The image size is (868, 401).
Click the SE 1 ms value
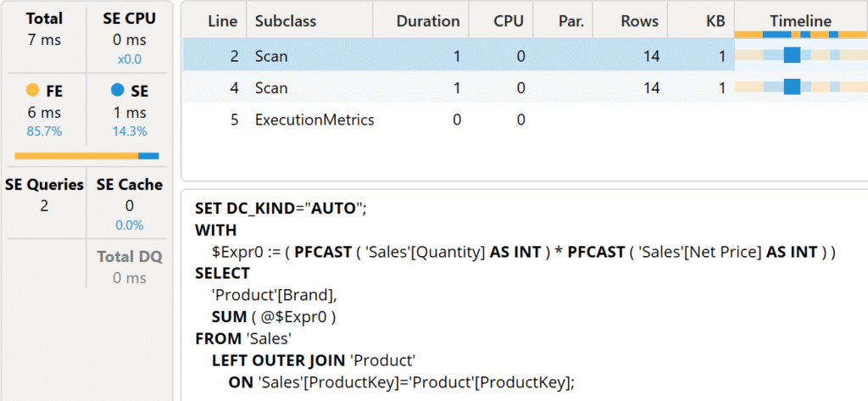coord(129,113)
